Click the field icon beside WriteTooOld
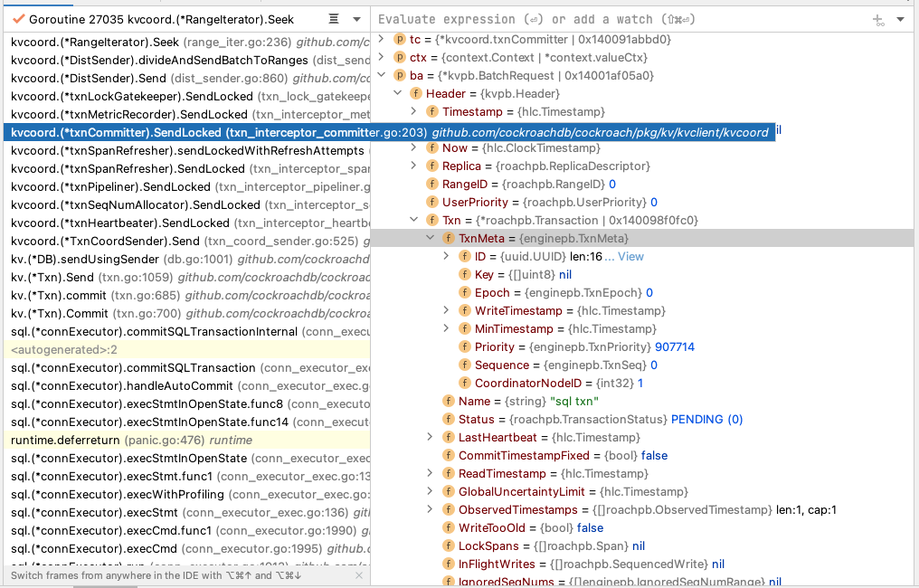919x588 pixels. tap(449, 527)
